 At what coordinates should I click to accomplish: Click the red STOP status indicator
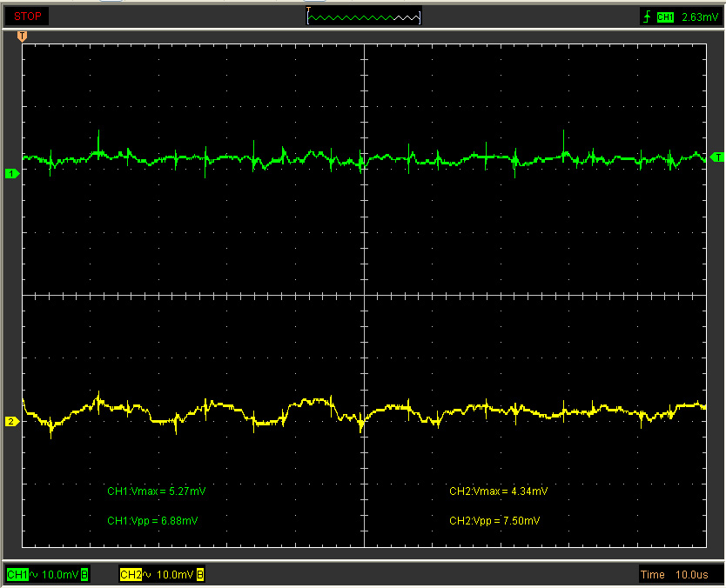pyautogui.click(x=27, y=17)
